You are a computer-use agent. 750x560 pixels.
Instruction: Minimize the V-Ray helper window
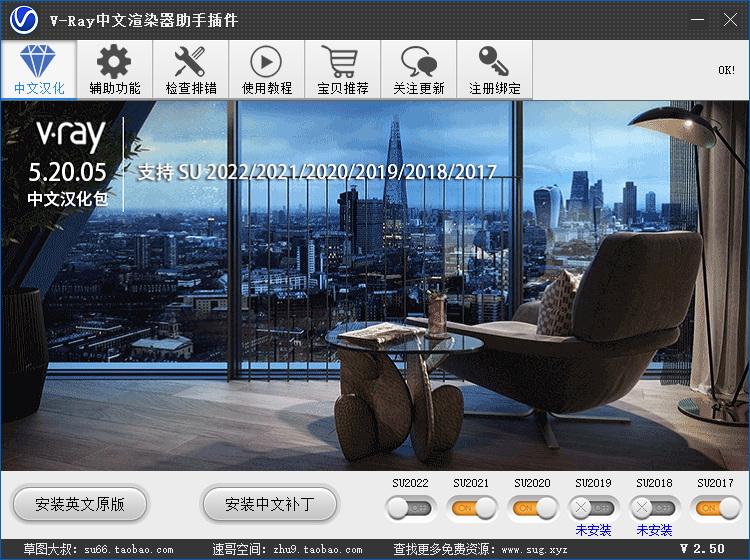click(697, 20)
